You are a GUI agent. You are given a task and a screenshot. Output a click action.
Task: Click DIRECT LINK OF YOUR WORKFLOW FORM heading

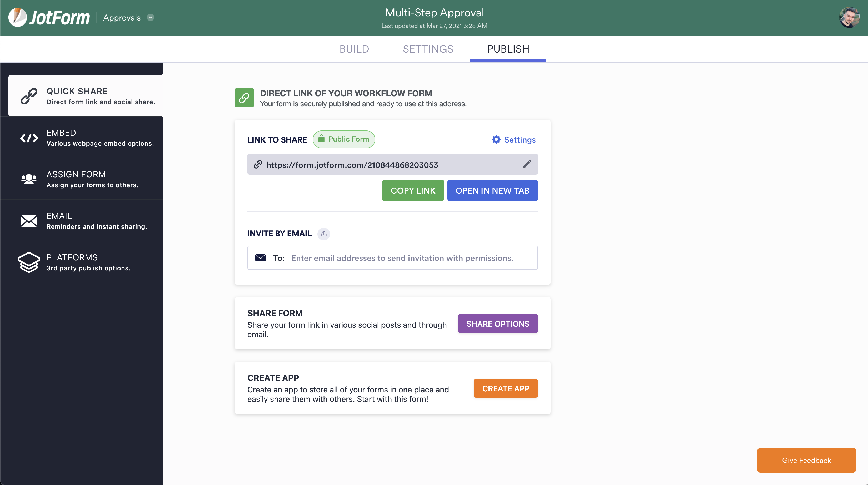tap(346, 93)
